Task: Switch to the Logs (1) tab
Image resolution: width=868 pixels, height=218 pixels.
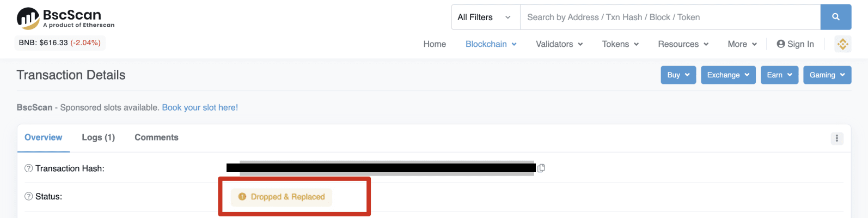Action: pos(99,137)
